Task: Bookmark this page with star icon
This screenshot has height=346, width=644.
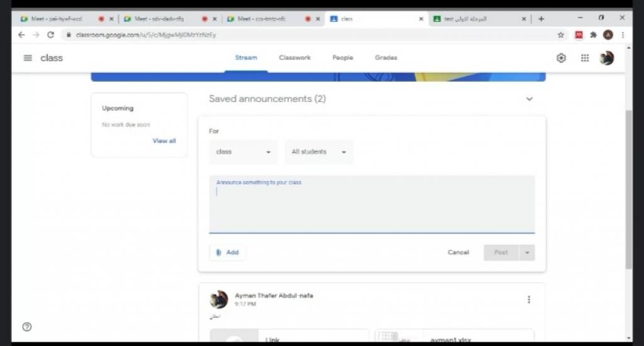Action: tap(560, 35)
